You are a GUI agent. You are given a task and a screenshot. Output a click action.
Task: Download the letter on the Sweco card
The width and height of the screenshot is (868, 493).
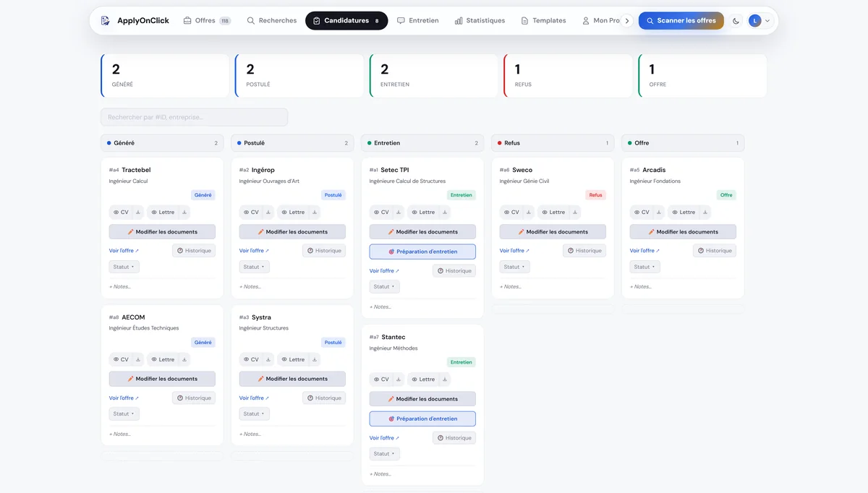pos(575,213)
